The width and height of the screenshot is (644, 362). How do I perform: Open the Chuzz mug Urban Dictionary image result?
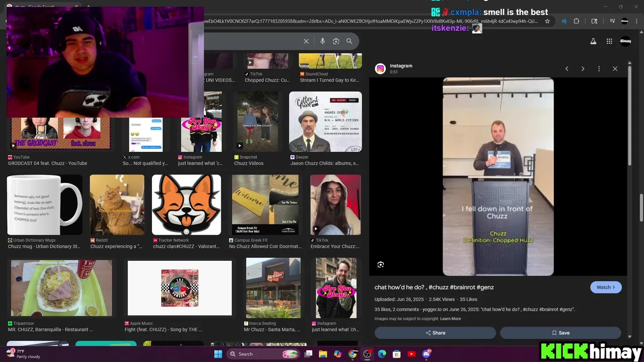tap(45, 205)
